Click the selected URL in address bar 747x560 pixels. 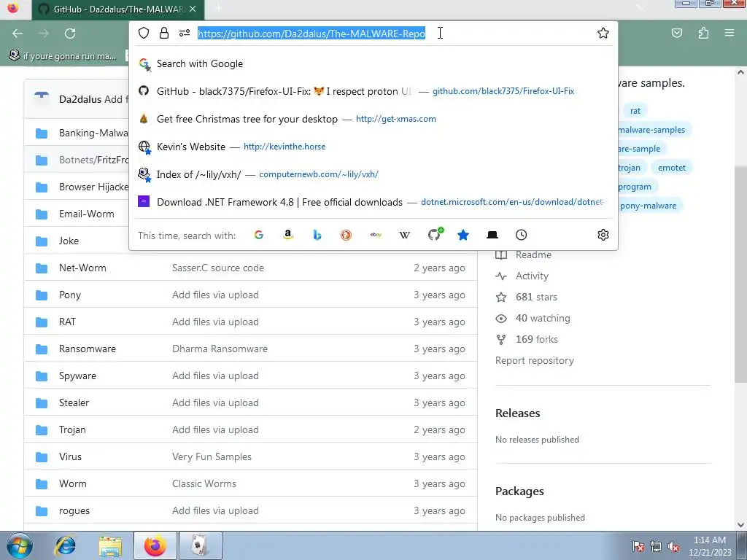311,34
